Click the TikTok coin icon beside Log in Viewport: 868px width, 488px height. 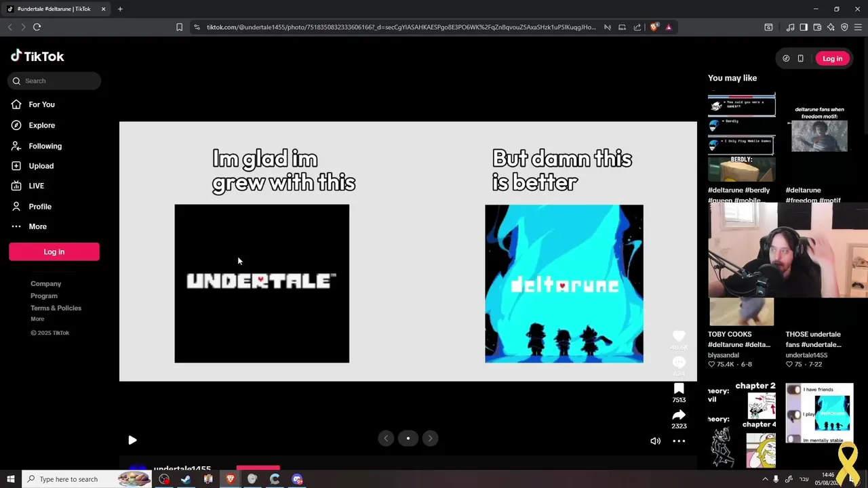tap(786, 58)
